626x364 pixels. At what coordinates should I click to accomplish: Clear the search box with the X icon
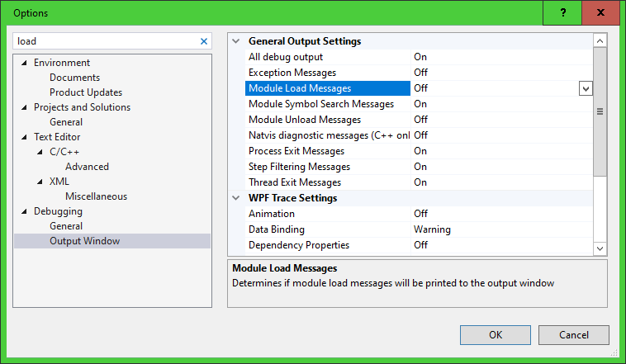point(204,41)
